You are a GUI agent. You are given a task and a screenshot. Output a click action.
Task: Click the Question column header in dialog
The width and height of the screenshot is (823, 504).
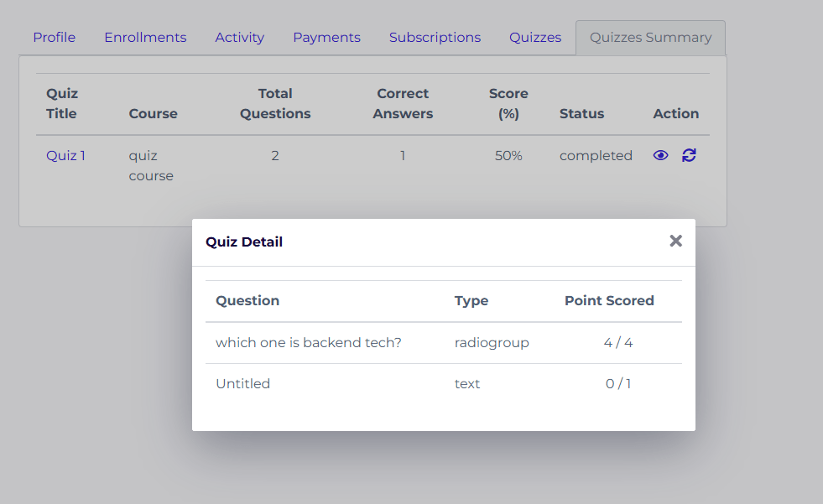pos(247,300)
